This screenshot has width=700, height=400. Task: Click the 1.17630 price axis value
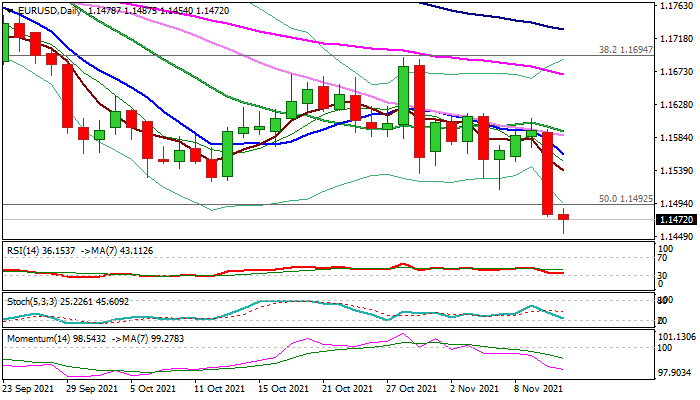coord(676,6)
